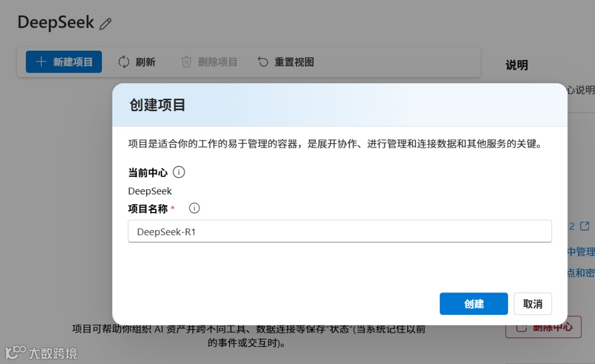
Task: Click the 刷新 refresh button
Action: click(x=137, y=62)
